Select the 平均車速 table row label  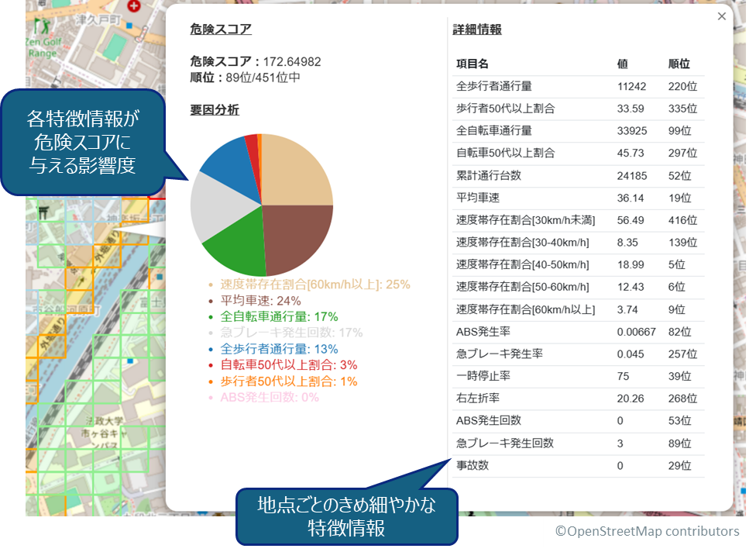pos(478,198)
